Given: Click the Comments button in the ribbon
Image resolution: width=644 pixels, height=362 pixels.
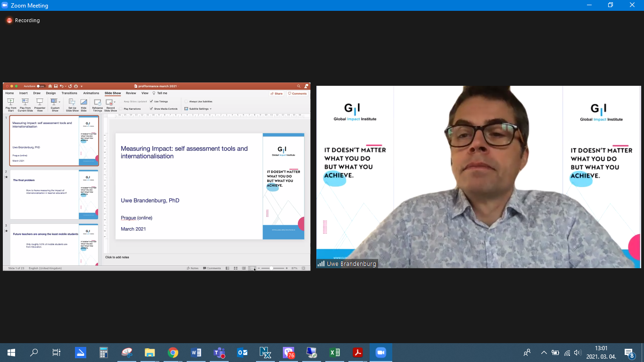Looking at the screenshot, I should click(297, 94).
